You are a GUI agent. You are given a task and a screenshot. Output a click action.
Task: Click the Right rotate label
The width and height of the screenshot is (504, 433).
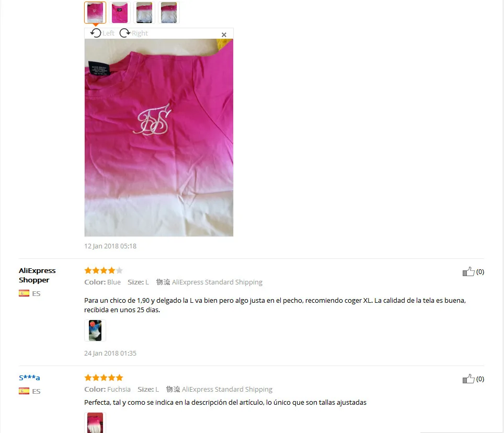(x=140, y=33)
